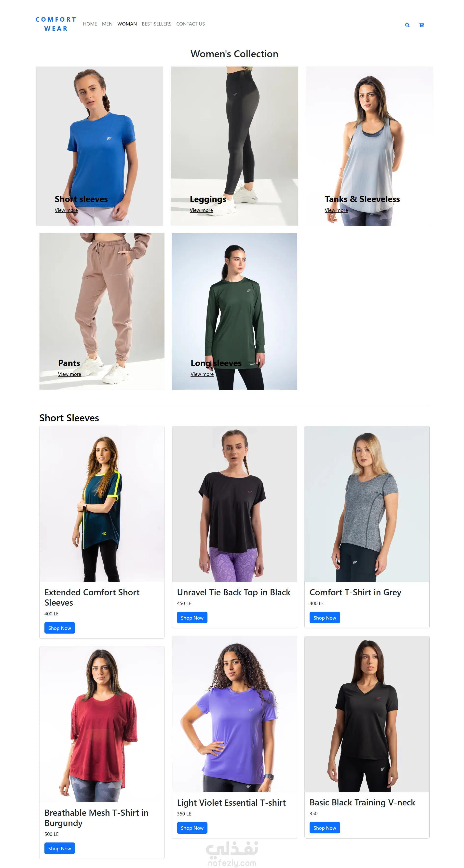Click the search magnifier icon
Viewport: 464px width, 868px height.
[407, 25]
